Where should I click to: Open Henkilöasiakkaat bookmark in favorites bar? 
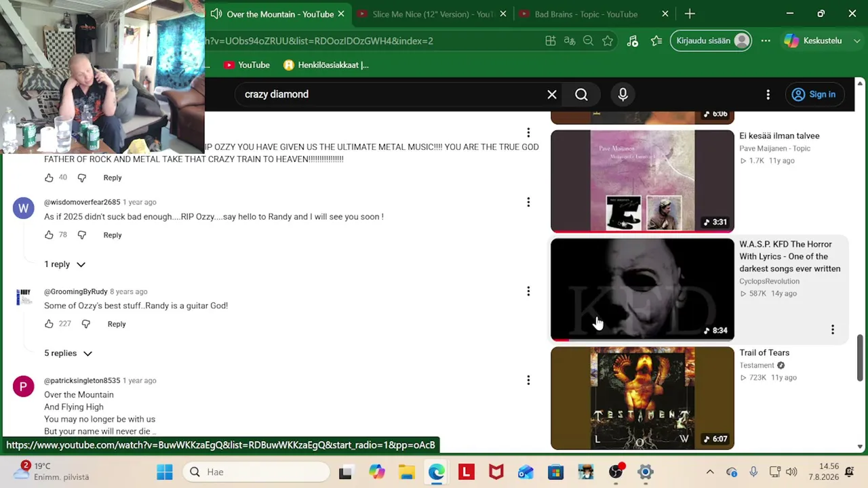pyautogui.click(x=326, y=65)
